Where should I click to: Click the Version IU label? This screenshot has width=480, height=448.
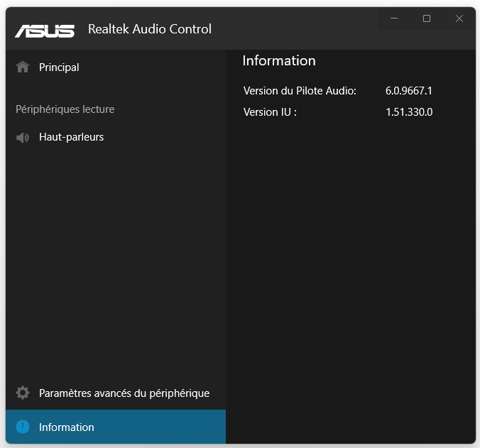coord(270,111)
